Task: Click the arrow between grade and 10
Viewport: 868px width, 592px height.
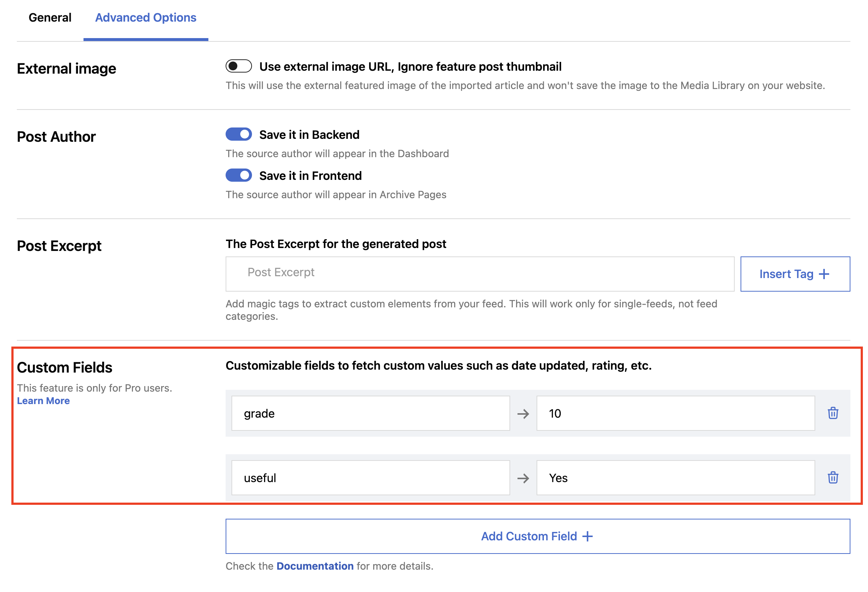Action: pos(523,414)
